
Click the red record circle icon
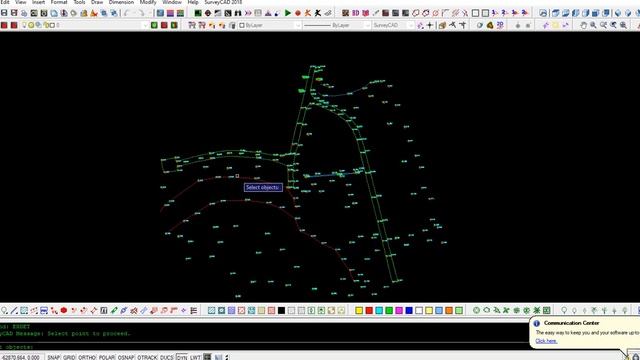(x=298, y=13)
